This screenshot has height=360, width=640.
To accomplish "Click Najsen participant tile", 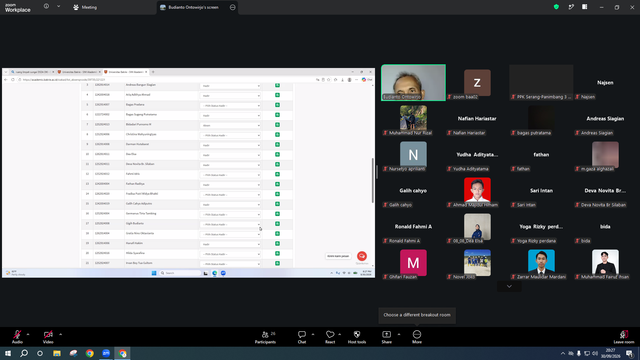I will coord(605,82).
